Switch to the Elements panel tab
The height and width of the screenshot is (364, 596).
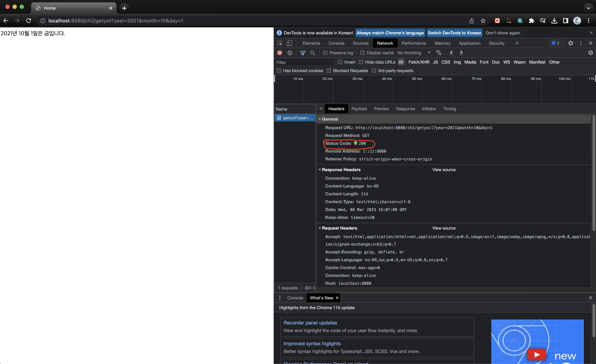click(311, 43)
